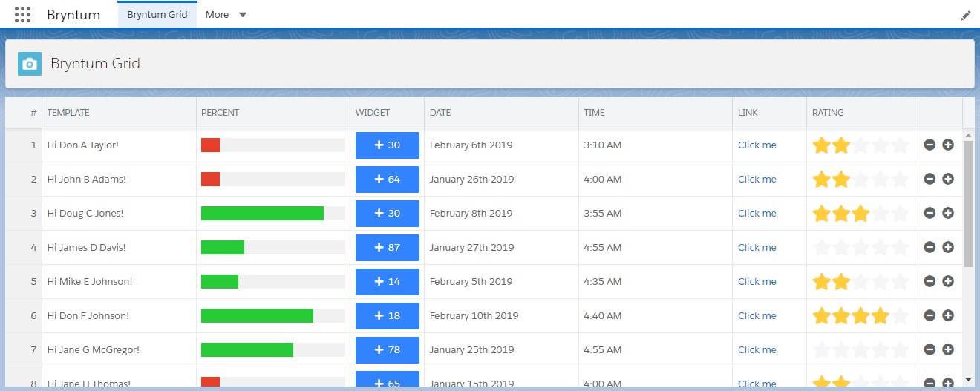Click the grid vertical scrollbar thumb
The height and width of the screenshot is (391, 980).
click(968, 204)
